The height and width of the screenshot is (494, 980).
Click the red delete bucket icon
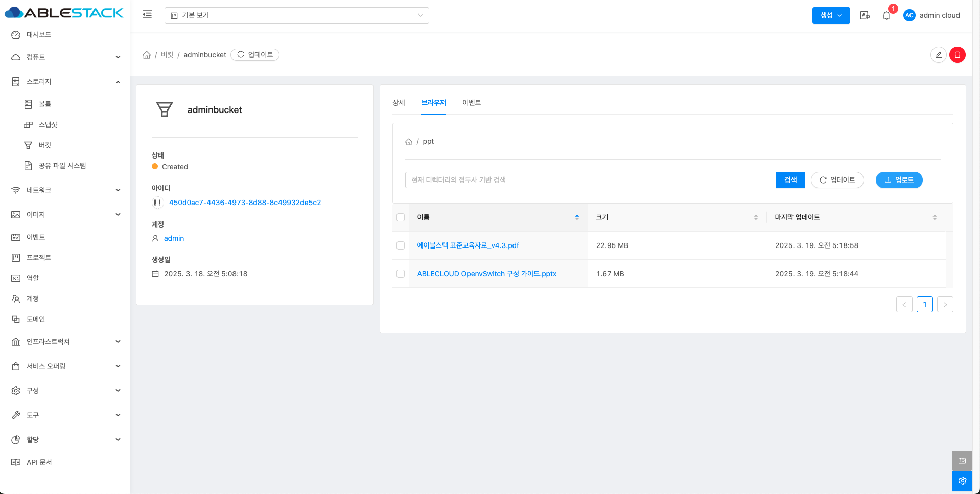click(x=957, y=55)
